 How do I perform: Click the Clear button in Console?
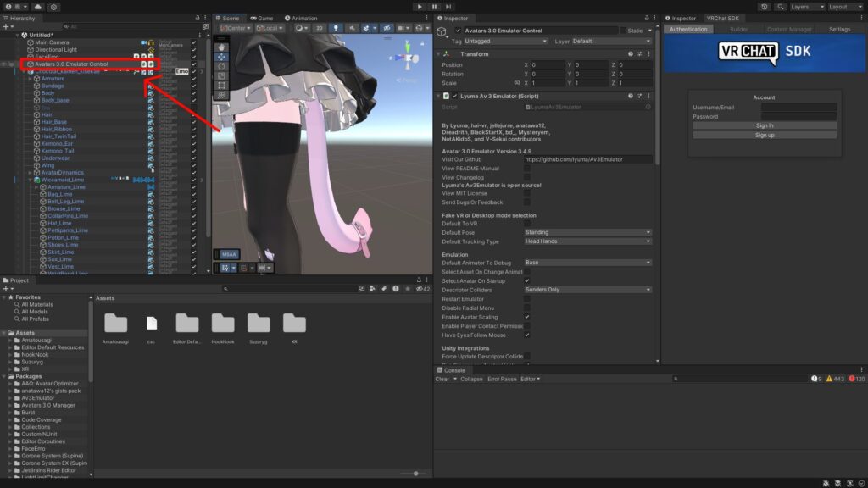pos(442,379)
